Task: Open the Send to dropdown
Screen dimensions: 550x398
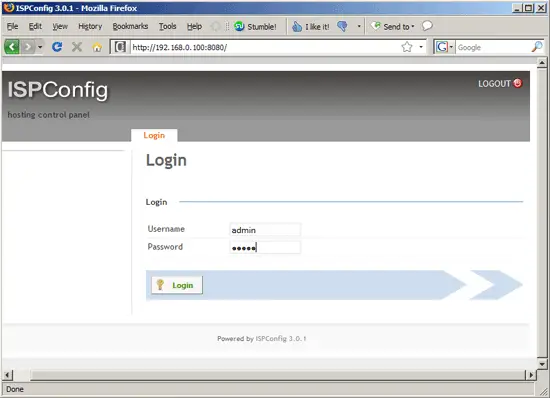Action: point(393,26)
